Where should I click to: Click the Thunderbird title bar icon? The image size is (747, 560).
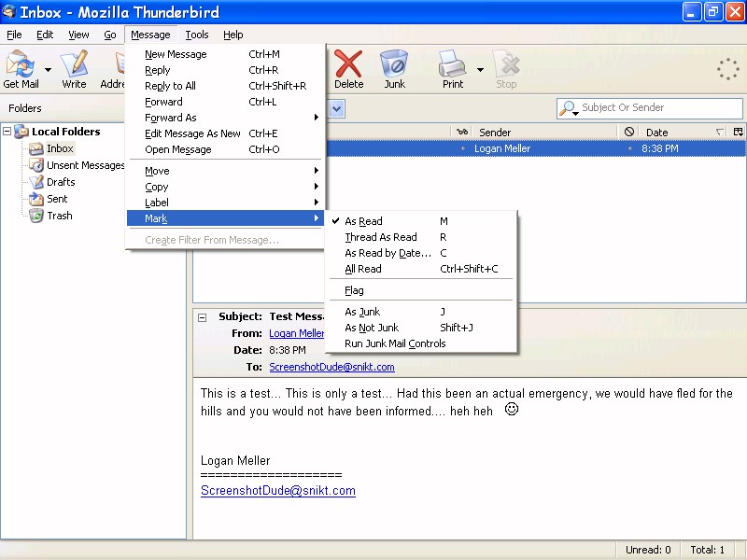point(8,11)
